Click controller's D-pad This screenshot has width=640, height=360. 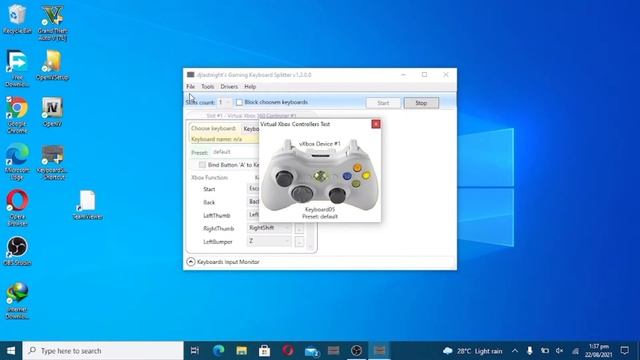pos(302,193)
